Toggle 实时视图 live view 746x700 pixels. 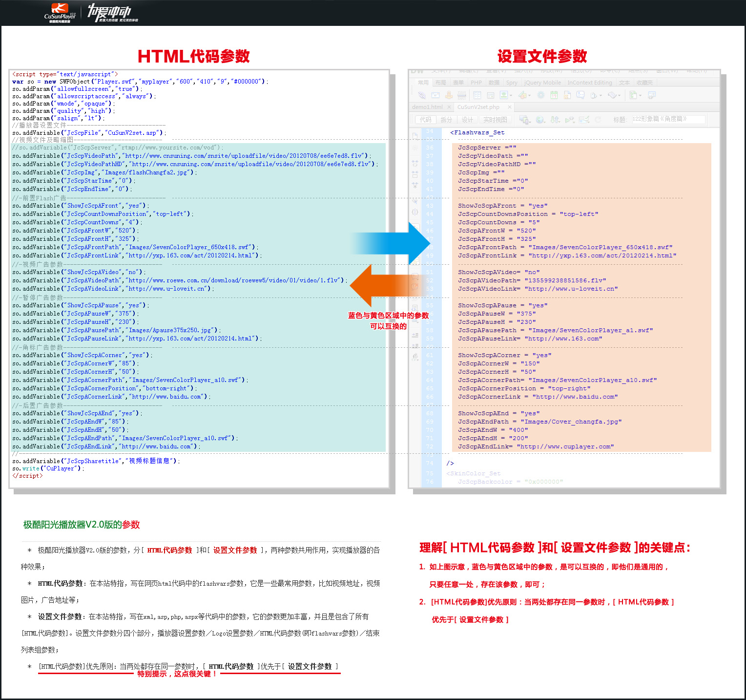(495, 120)
